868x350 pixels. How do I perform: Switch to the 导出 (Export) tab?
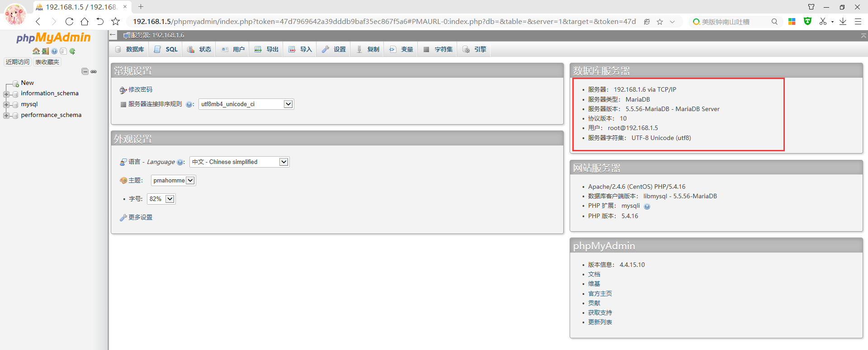click(266, 49)
